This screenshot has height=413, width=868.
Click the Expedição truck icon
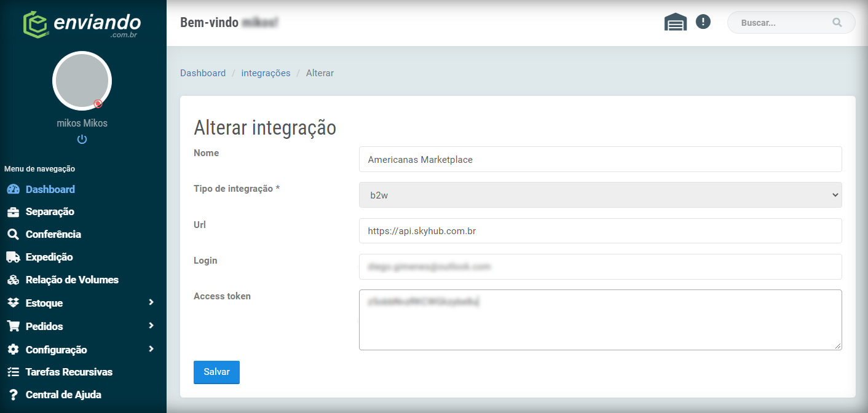14,257
